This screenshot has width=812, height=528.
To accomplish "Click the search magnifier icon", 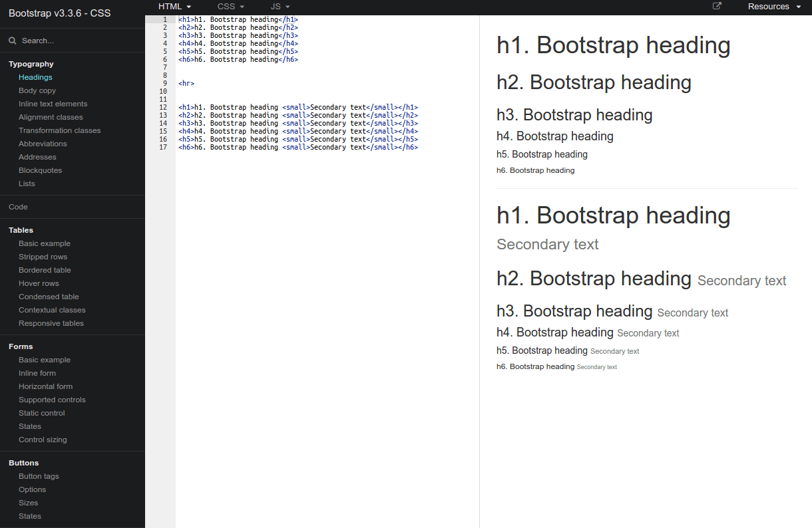I will (x=11, y=40).
